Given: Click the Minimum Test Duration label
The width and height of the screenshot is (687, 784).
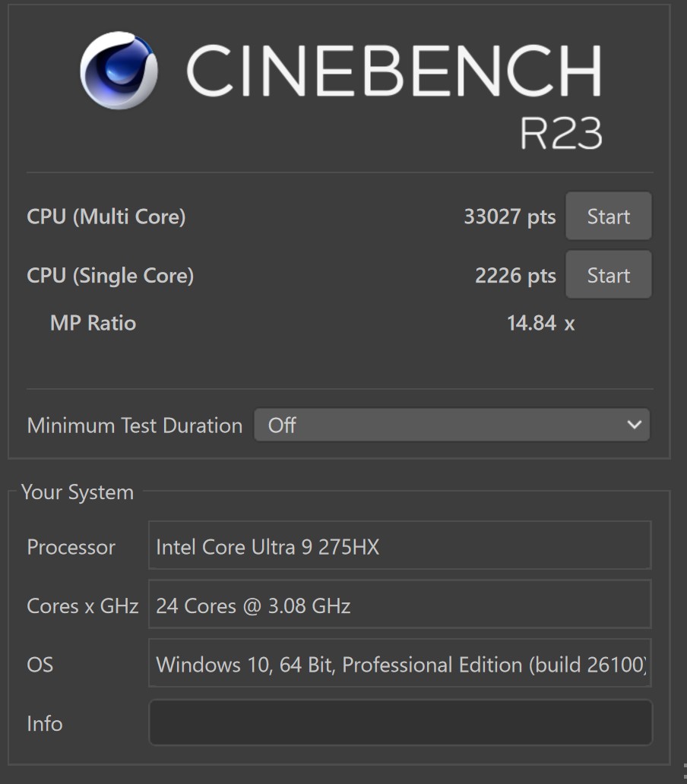Looking at the screenshot, I should [135, 425].
